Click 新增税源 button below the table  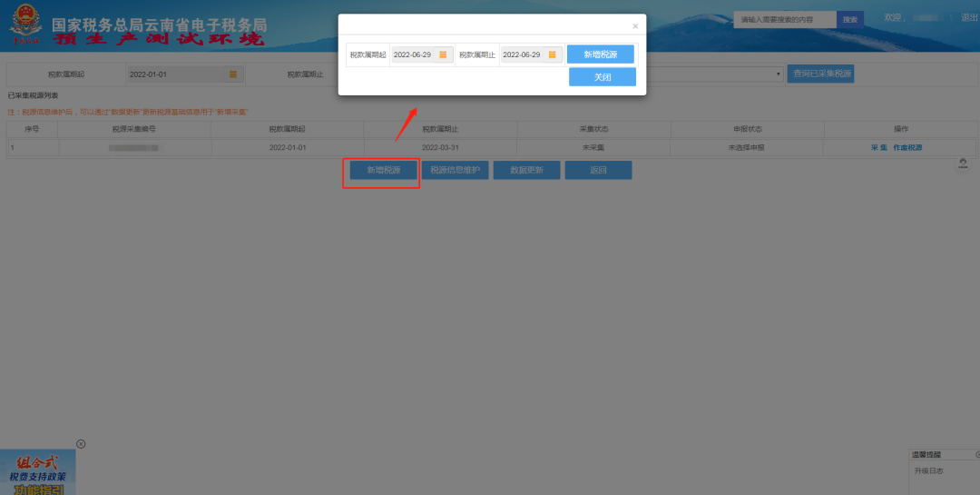[x=383, y=170]
